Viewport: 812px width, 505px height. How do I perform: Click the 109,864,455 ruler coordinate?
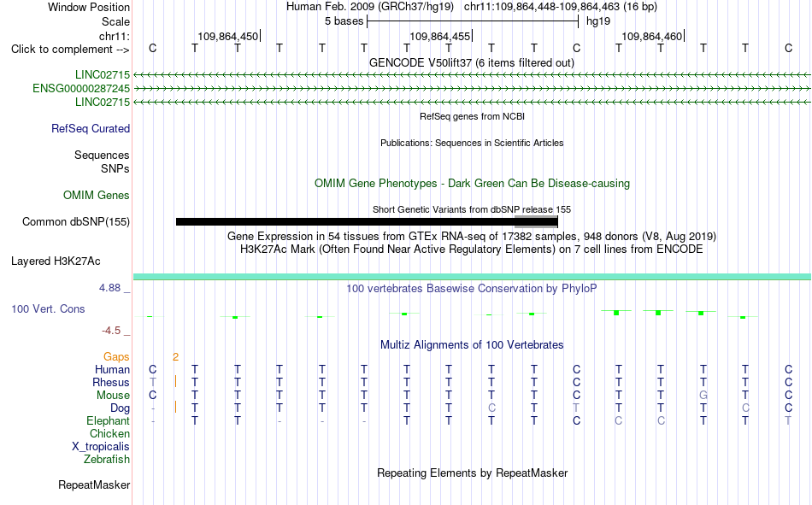439,36
